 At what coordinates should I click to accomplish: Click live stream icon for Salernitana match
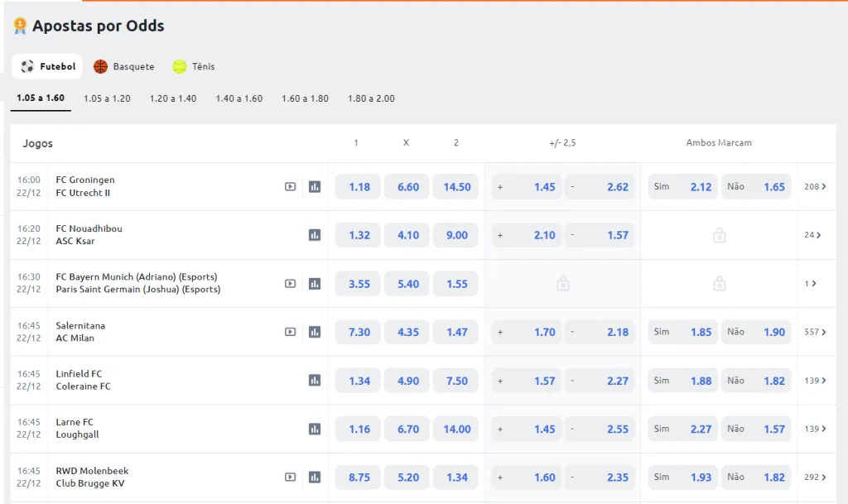click(x=290, y=332)
